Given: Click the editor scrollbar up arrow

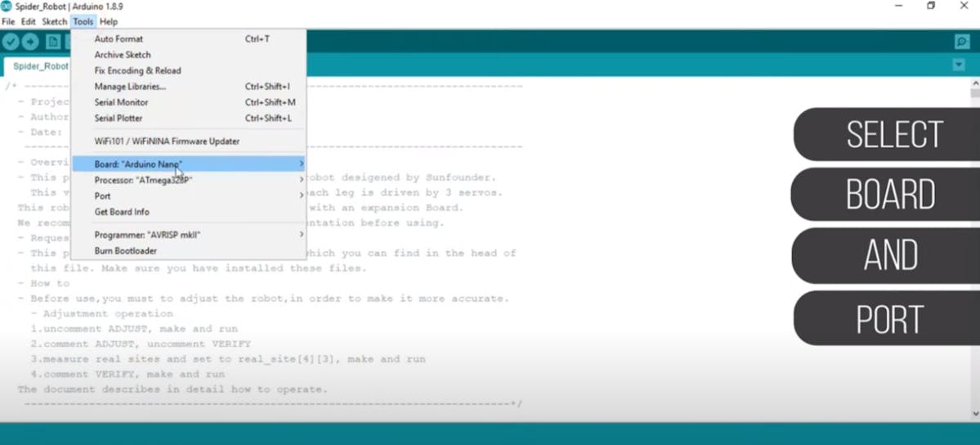Looking at the screenshot, I should [975, 83].
